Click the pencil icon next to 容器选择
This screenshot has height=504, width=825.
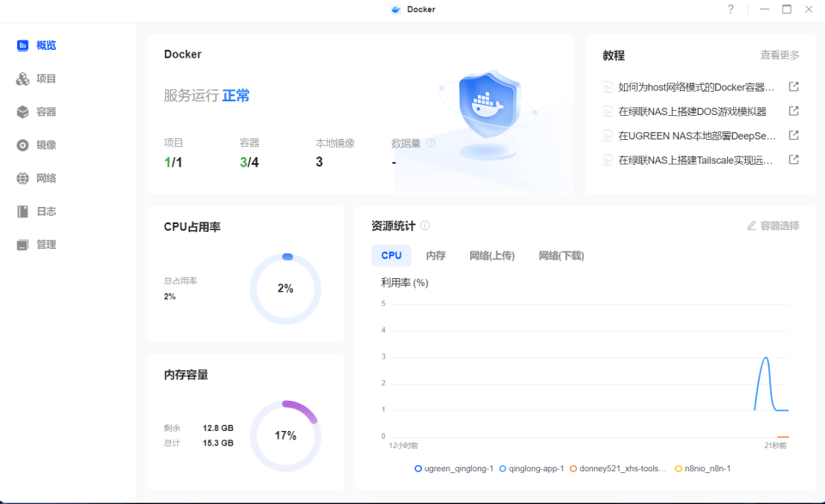coord(751,226)
